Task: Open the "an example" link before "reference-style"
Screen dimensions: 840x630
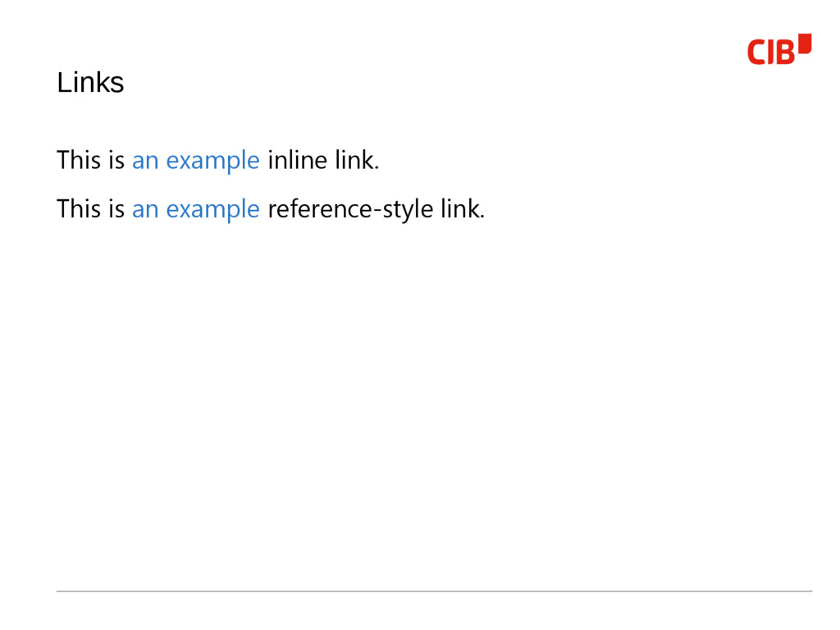Action: [x=195, y=209]
